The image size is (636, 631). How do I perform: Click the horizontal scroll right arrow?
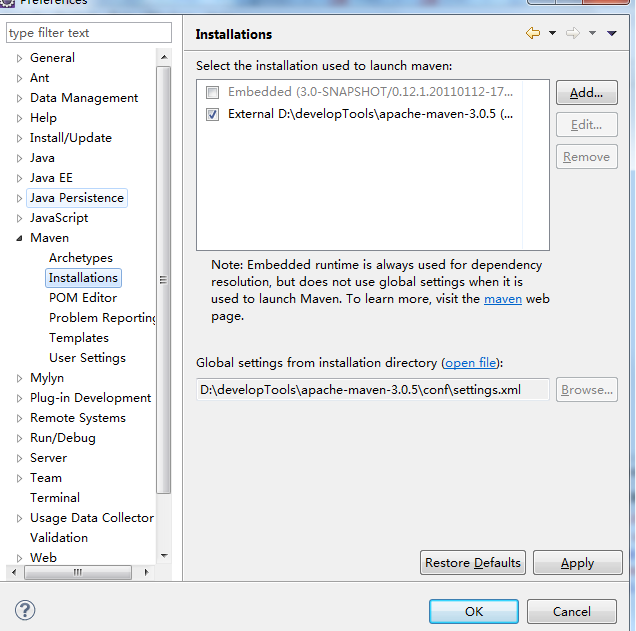tap(146, 573)
